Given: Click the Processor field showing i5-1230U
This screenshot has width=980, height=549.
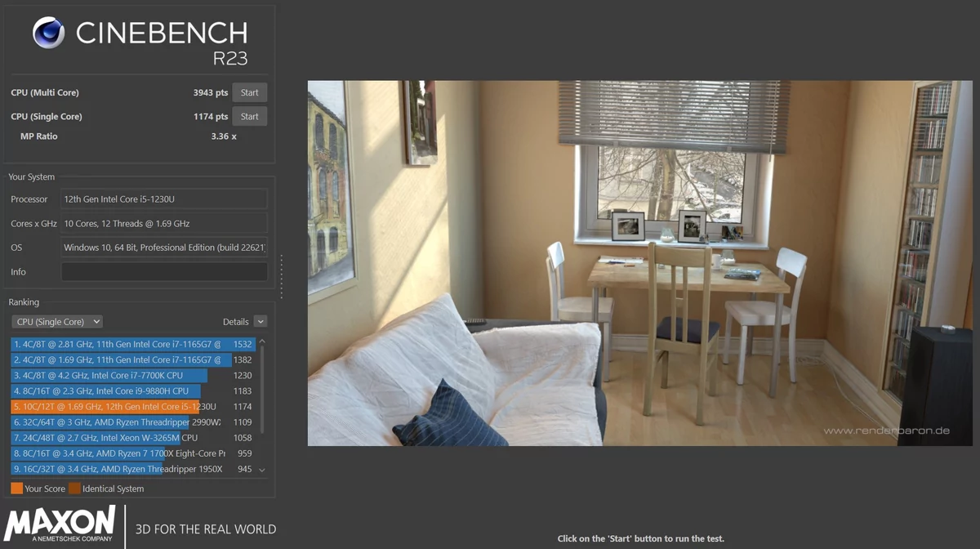Looking at the screenshot, I should pyautogui.click(x=164, y=199).
